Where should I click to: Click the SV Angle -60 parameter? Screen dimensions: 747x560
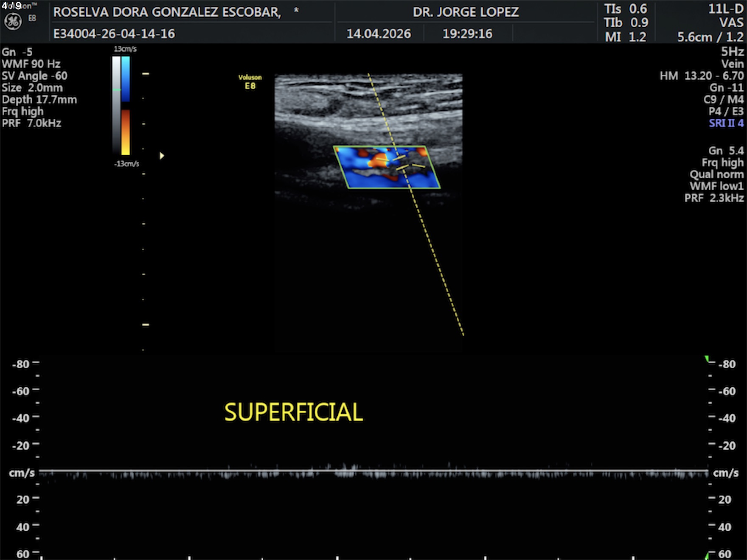[34, 76]
